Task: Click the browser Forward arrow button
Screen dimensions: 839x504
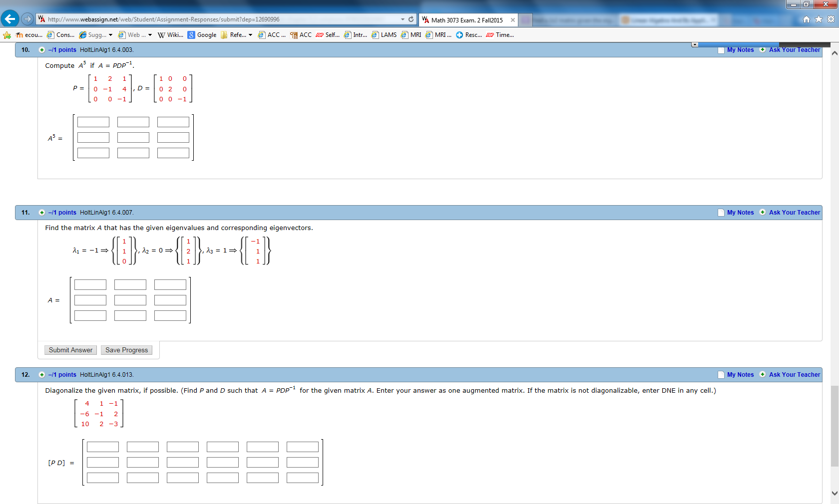Action: click(27, 19)
